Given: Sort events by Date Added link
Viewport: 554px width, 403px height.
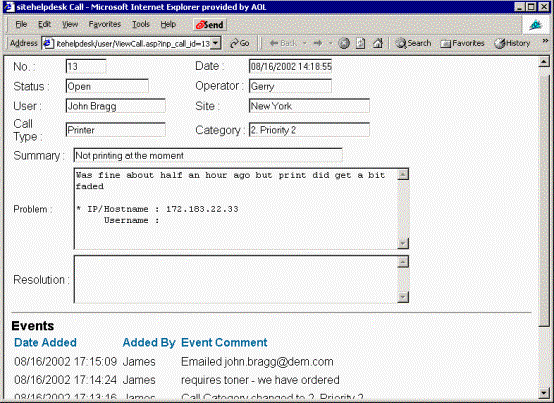Looking at the screenshot, I should coord(45,342).
